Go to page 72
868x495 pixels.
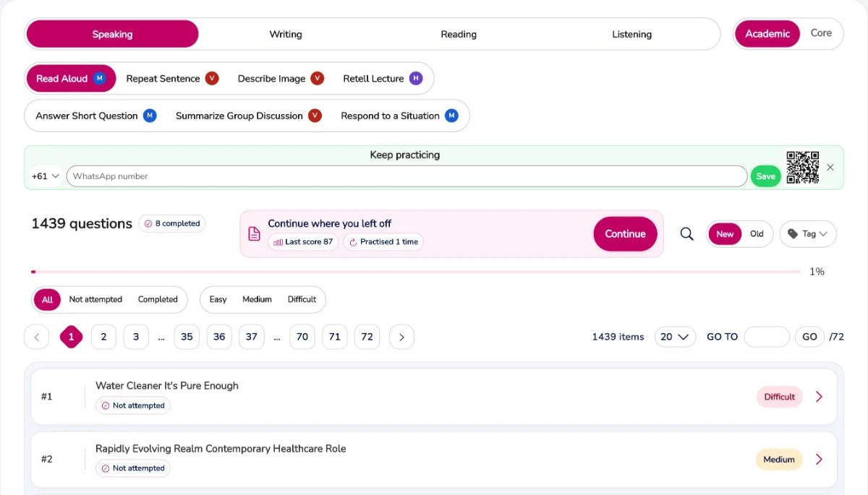367,337
